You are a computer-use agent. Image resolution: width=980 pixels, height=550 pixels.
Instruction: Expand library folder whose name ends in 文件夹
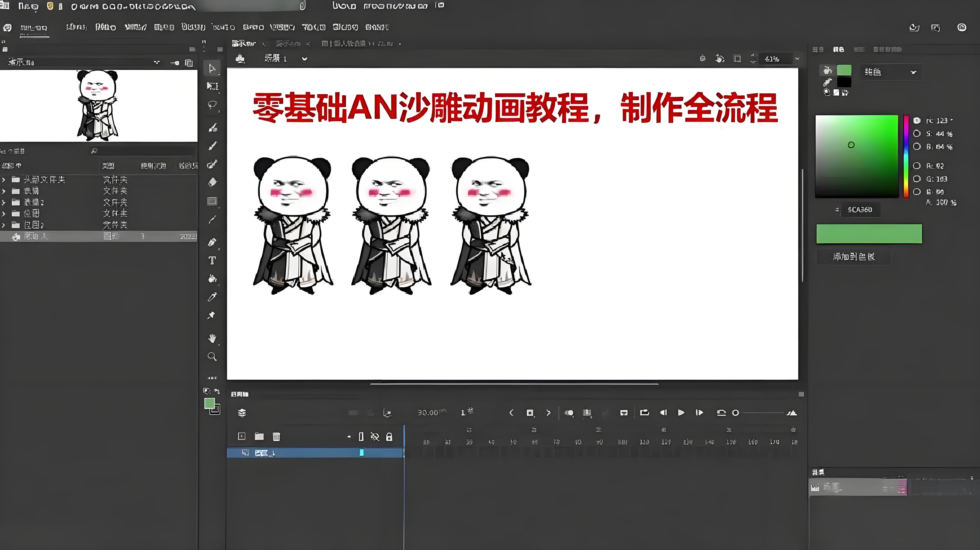click(x=3, y=179)
